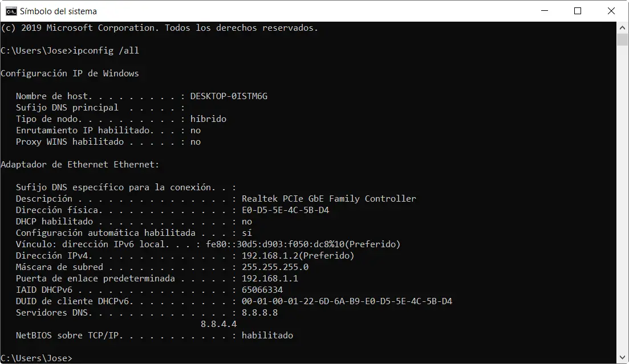Click the typed command ipconfig /all
This screenshot has width=629, height=364.
[106, 51]
